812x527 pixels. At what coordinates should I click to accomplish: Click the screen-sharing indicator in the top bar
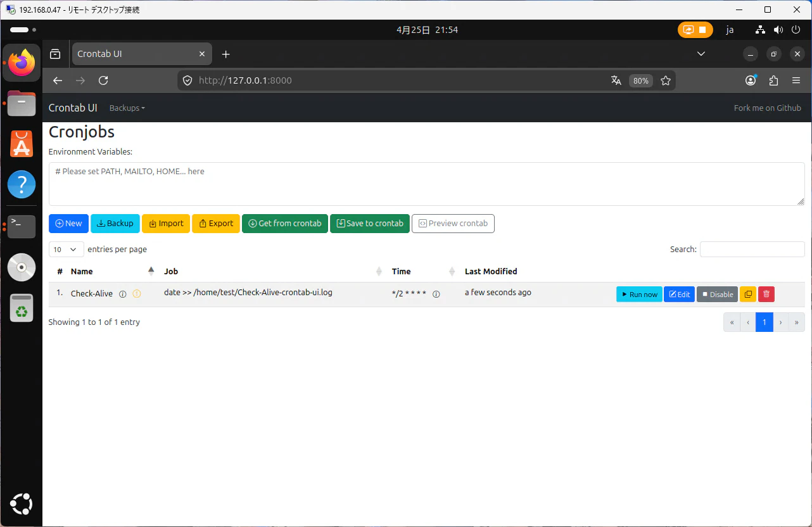[x=695, y=30]
